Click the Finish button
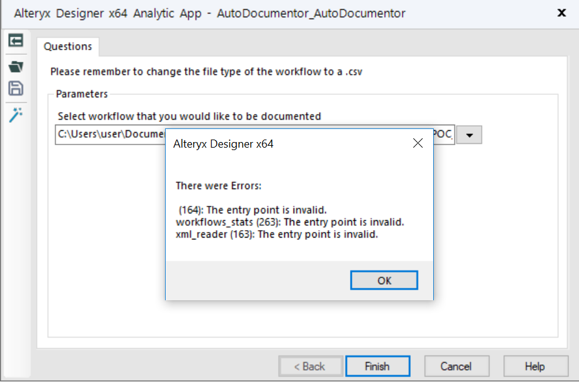The width and height of the screenshot is (579, 392). pyautogui.click(x=377, y=367)
